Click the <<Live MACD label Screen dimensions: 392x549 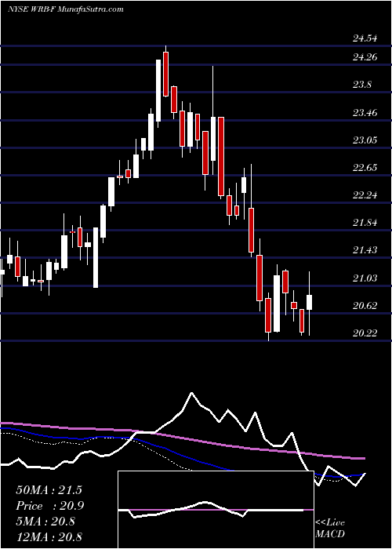[330, 529]
